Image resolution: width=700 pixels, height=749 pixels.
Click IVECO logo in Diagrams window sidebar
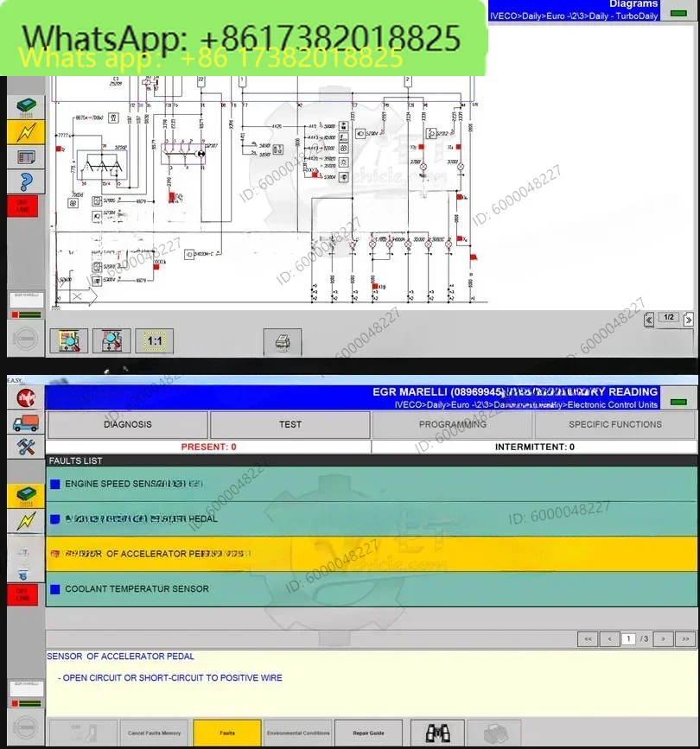[25, 339]
